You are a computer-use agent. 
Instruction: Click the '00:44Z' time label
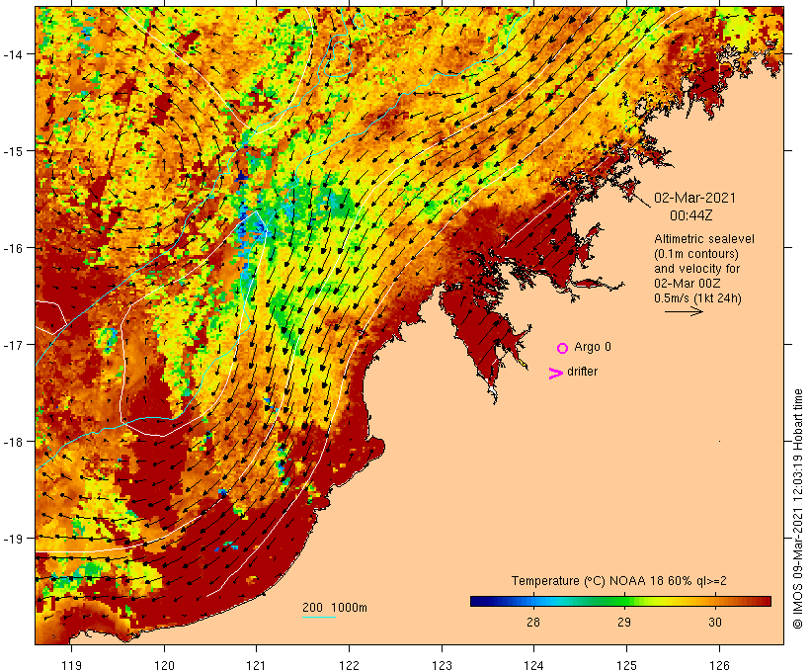click(691, 215)
